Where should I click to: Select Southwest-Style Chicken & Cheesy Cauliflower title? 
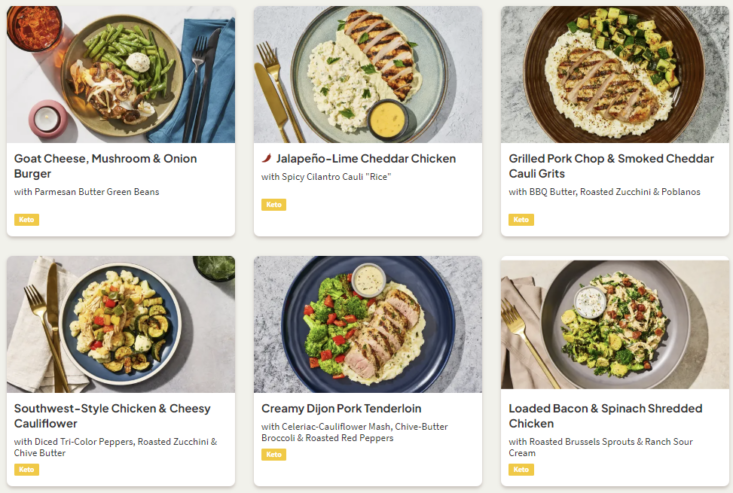pyautogui.click(x=114, y=416)
